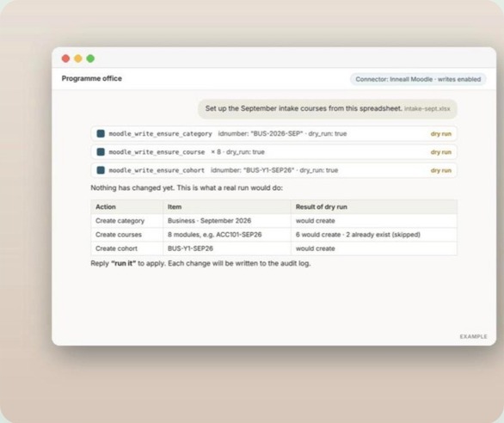Click the moodle_write_ensure_category tool icon

tap(101, 134)
